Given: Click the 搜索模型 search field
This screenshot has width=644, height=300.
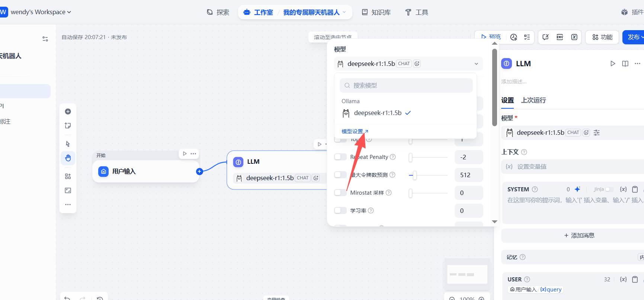Looking at the screenshot, I should (x=406, y=86).
